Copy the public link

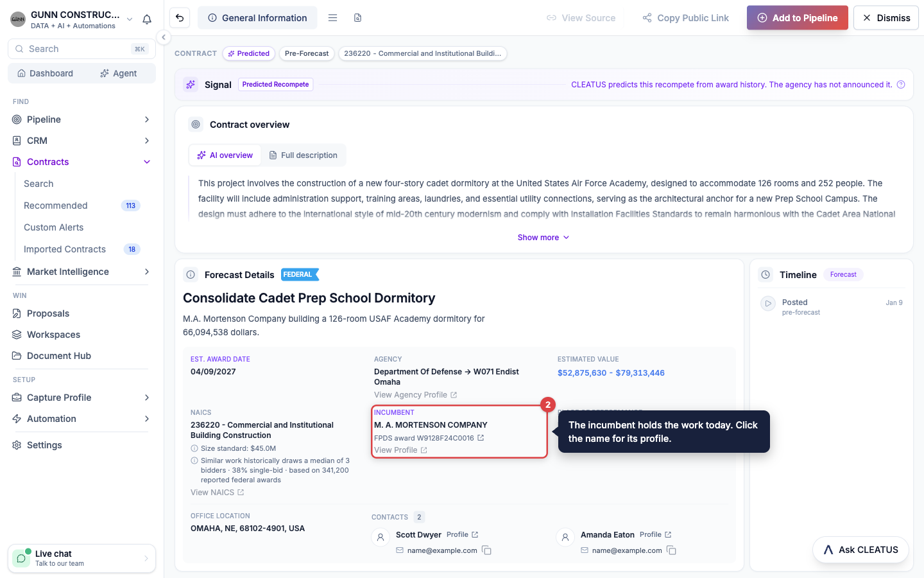[x=685, y=18]
